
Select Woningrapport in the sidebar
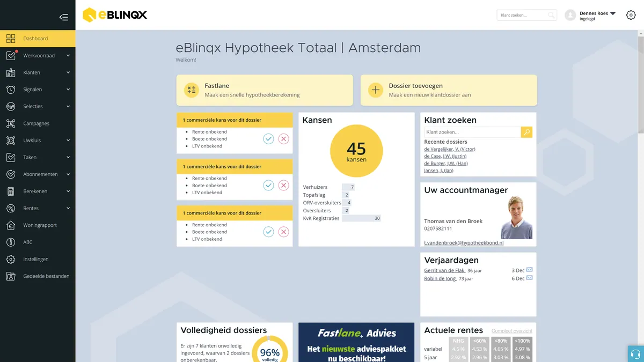(40, 225)
